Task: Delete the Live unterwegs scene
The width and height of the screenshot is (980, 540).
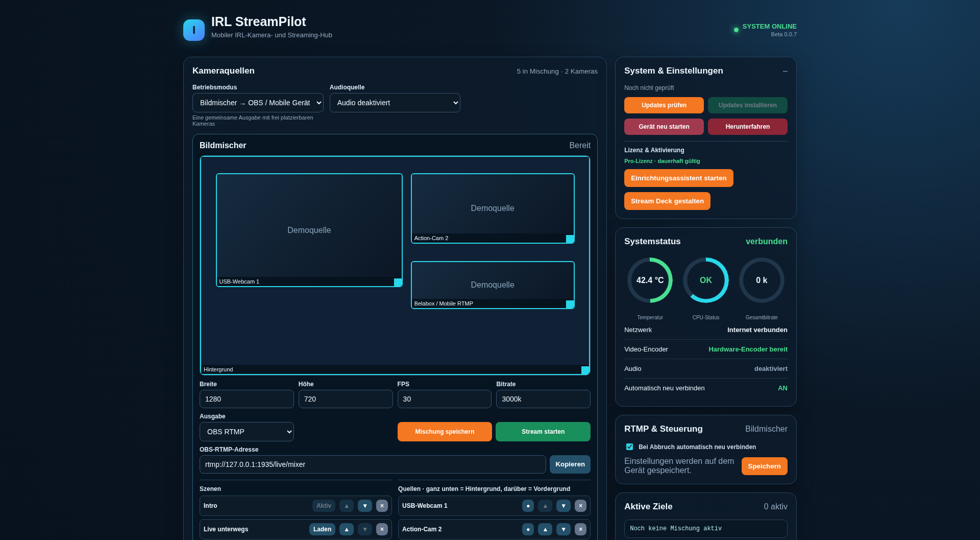Action: pyautogui.click(x=382, y=529)
